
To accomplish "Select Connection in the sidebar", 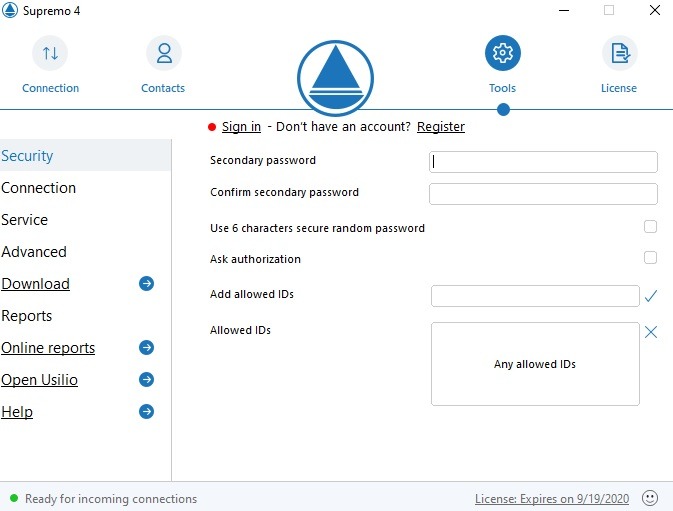I will (x=85, y=187).
